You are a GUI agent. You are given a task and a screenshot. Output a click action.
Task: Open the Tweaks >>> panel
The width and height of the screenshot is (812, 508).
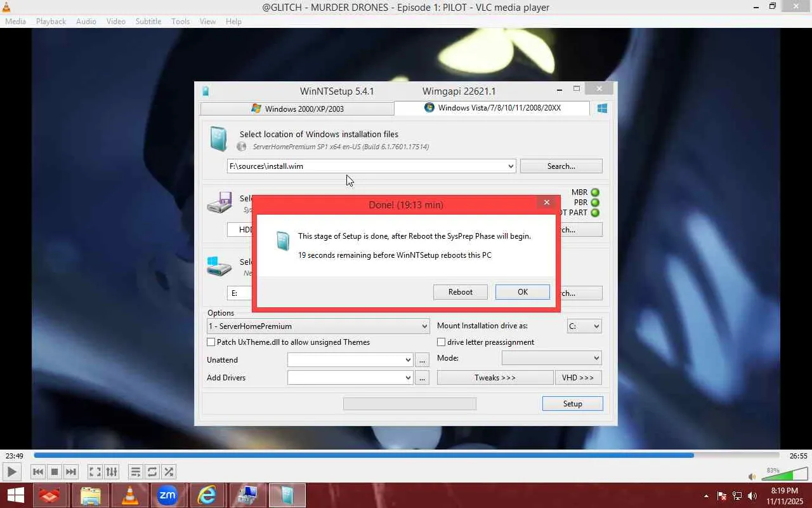[x=495, y=378]
